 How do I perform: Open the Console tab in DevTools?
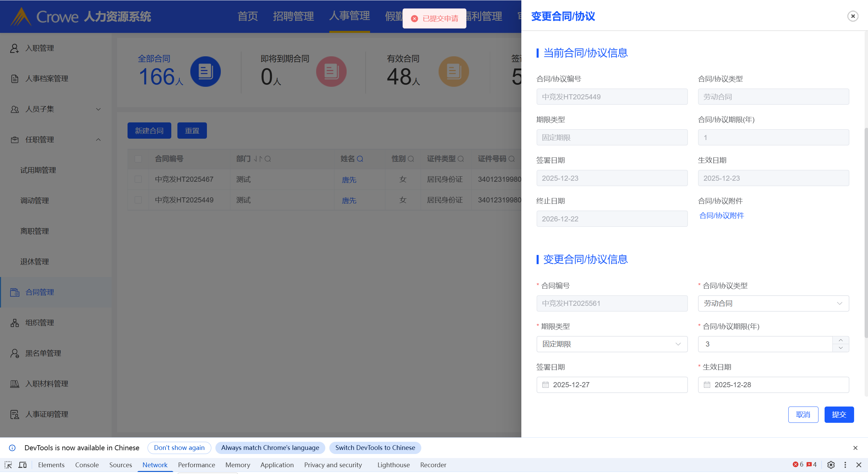coord(87,465)
